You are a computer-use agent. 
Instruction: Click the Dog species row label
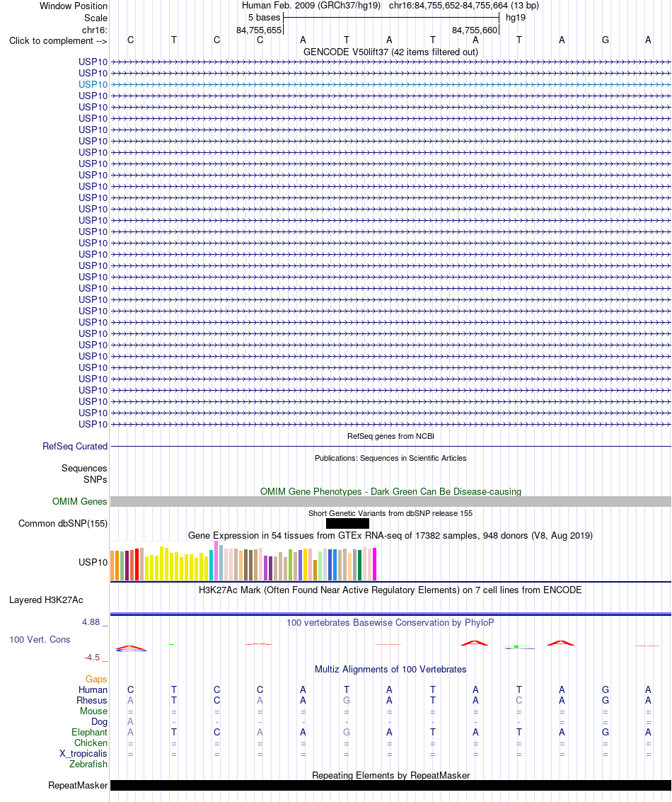(99, 722)
